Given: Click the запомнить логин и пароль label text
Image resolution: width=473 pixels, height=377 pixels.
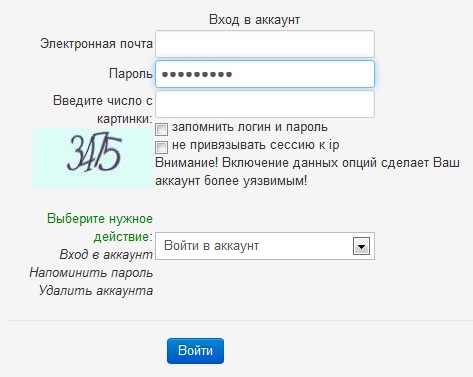Looking at the screenshot, I should (x=250, y=127).
